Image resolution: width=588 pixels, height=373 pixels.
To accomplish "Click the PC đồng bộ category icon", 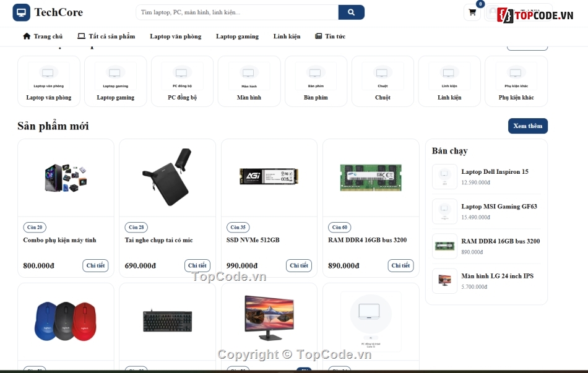I will point(182,76).
